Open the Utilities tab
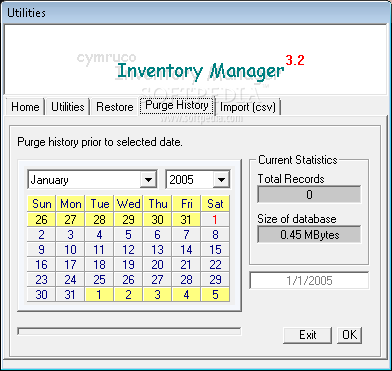 (x=67, y=107)
